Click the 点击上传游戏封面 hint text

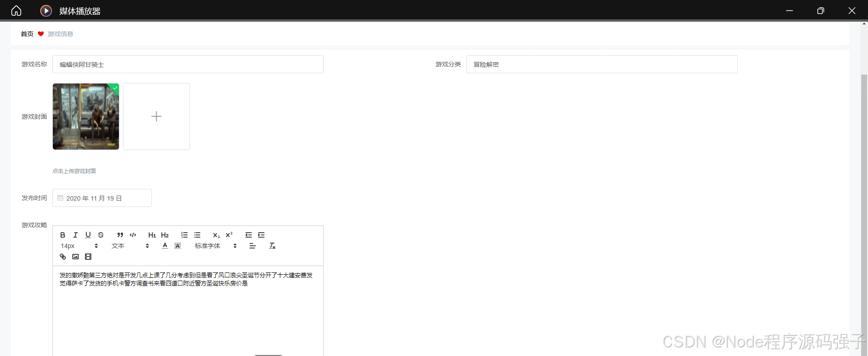click(74, 171)
